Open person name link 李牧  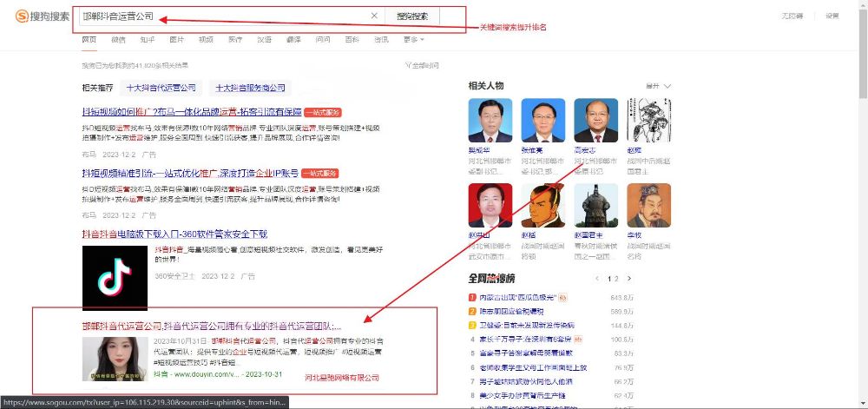point(635,235)
